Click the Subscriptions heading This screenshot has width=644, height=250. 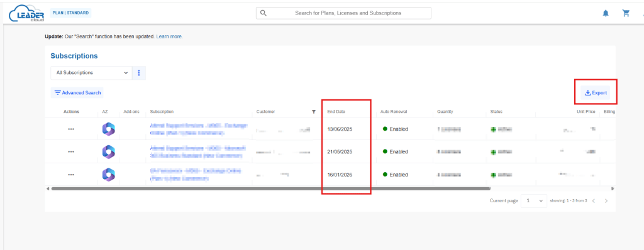pyautogui.click(x=74, y=56)
